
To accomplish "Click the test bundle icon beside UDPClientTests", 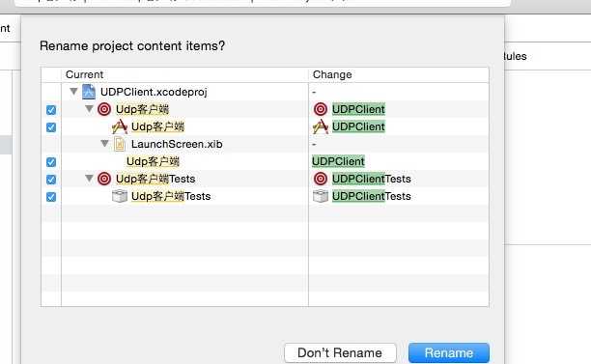I will 321,196.
